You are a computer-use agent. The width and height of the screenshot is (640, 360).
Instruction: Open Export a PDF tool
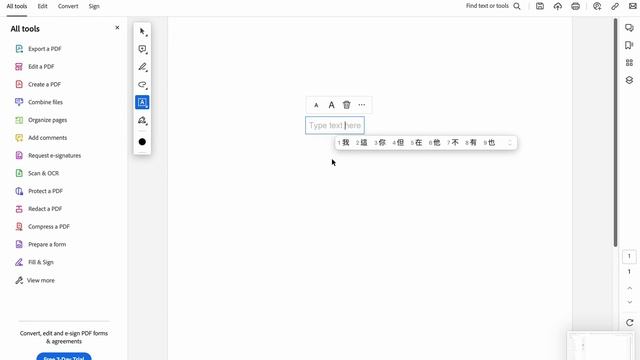coord(38,49)
